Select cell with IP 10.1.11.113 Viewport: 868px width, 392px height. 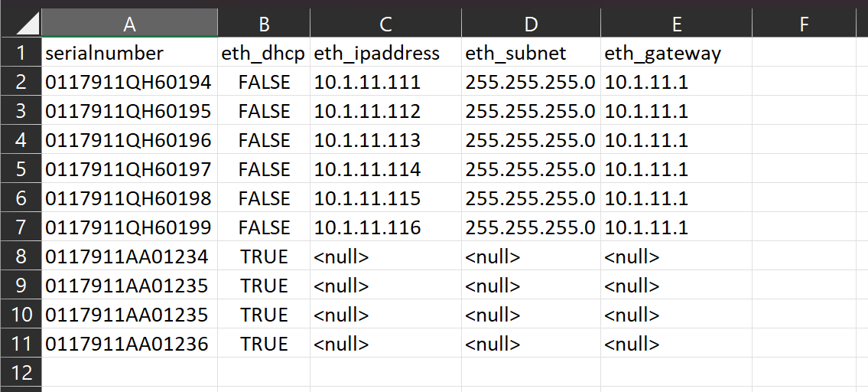point(385,140)
